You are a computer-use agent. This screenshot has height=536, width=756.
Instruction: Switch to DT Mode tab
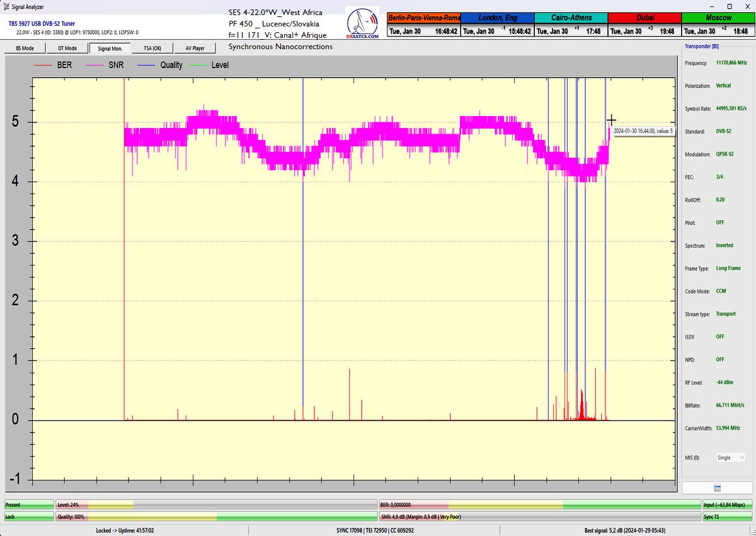click(67, 48)
